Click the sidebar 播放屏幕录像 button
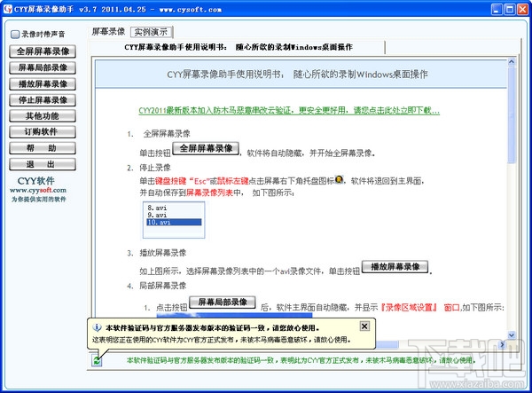 pyautogui.click(x=43, y=83)
